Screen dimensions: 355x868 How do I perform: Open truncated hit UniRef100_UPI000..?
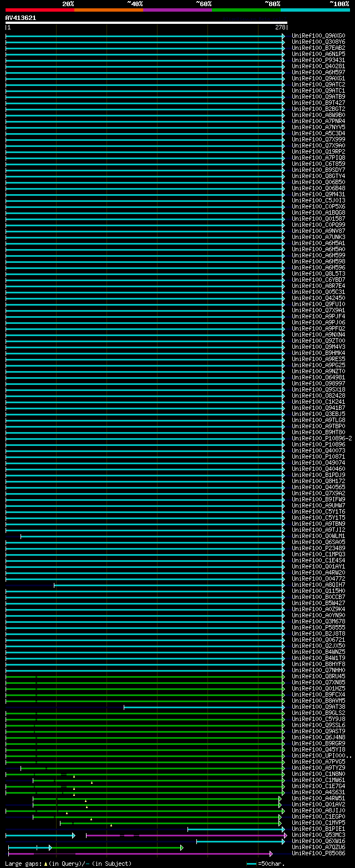[322, 755]
